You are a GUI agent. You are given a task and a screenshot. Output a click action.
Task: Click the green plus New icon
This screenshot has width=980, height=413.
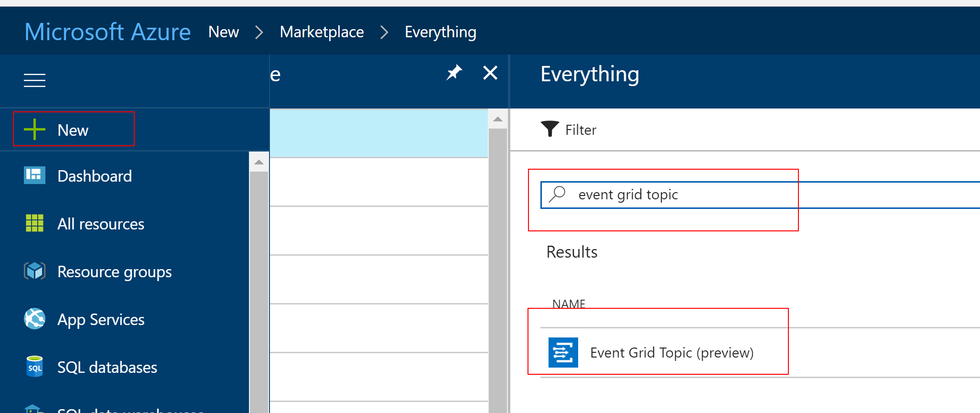(34, 130)
